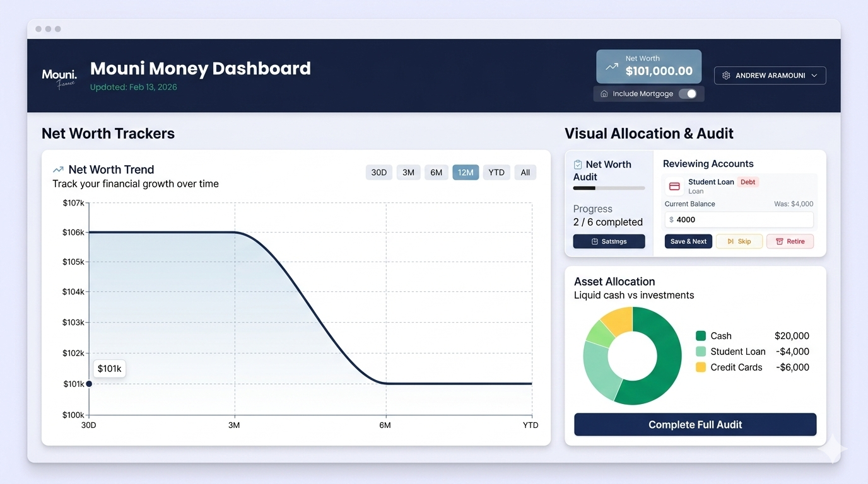The width and height of the screenshot is (868, 484).
Task: Toggle the Include Mortgage switch
Action: pyautogui.click(x=688, y=94)
